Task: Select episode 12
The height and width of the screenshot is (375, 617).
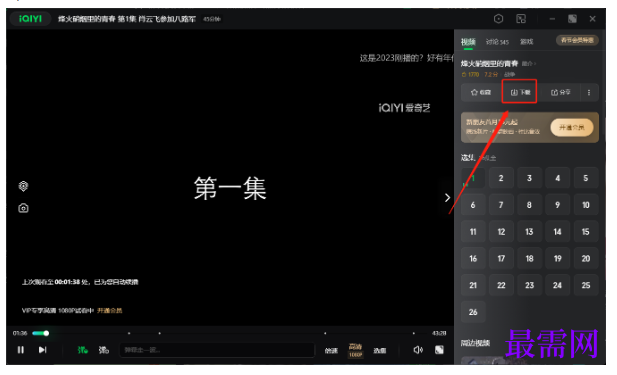Action: pyautogui.click(x=501, y=232)
